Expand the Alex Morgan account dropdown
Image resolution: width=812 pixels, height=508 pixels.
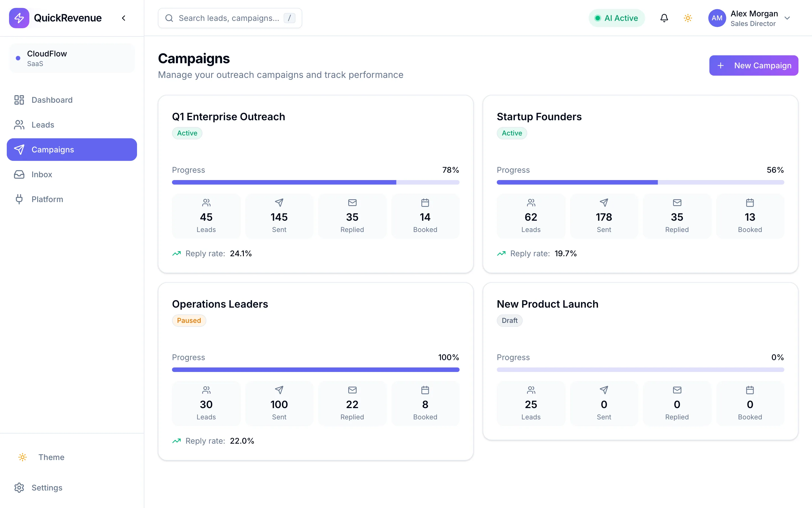coord(787,18)
